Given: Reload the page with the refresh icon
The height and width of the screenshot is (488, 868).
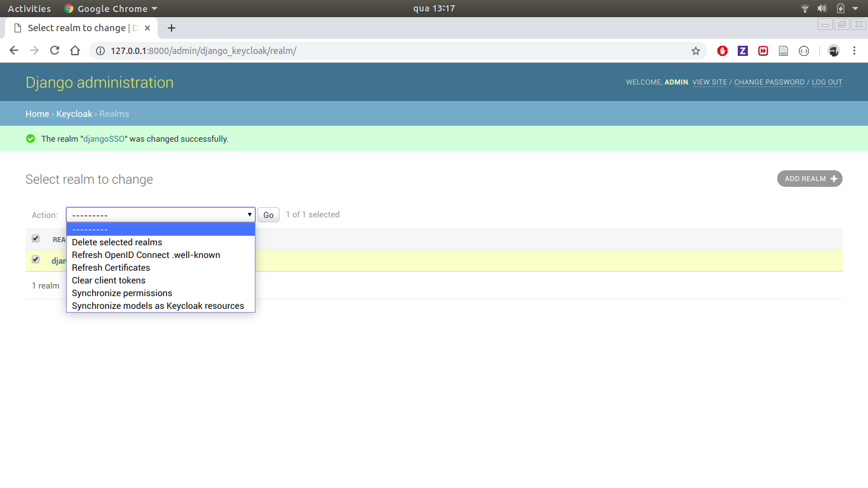Looking at the screenshot, I should (x=55, y=51).
